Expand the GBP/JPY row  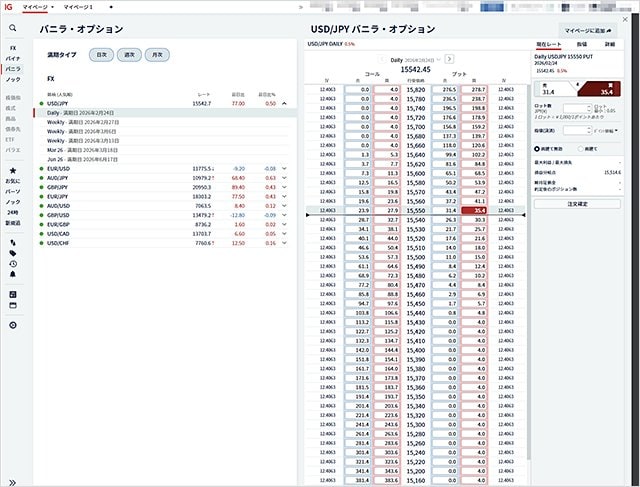pos(284,187)
